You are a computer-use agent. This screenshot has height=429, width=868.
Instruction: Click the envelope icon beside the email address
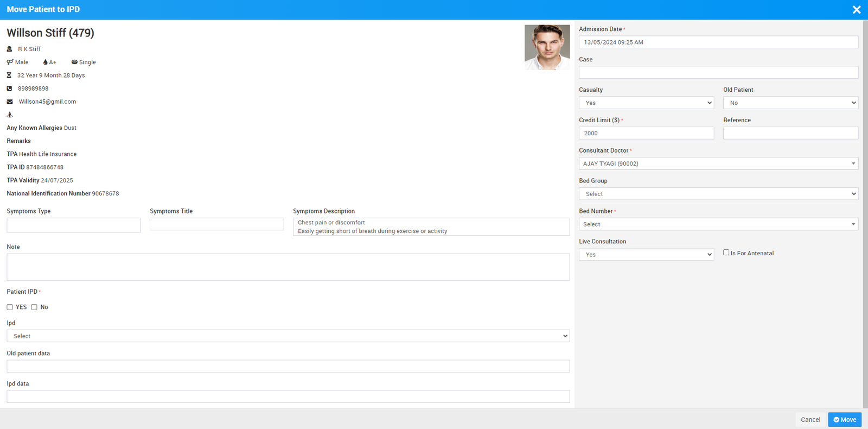click(x=10, y=102)
